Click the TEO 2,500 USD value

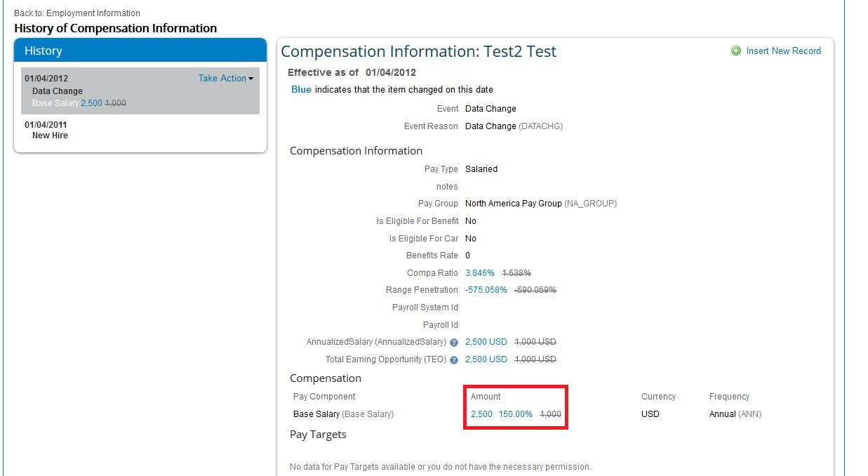tap(486, 359)
